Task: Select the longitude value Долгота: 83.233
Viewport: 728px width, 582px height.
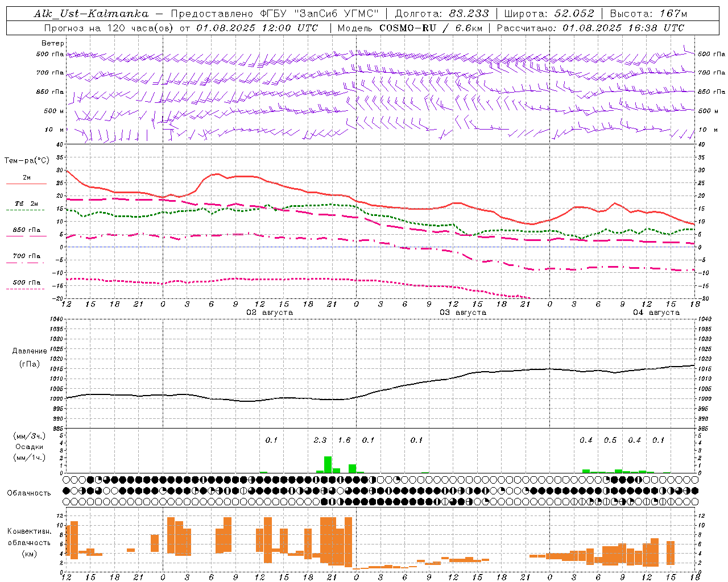Action: click(442, 14)
